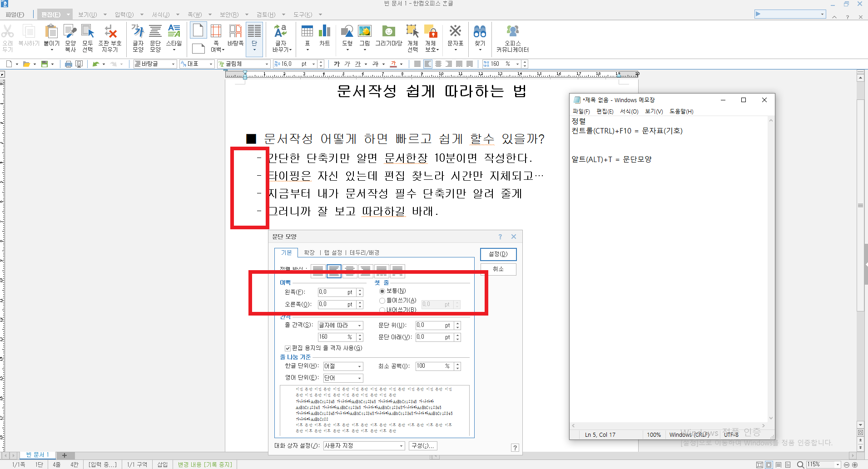Select 보통(N) first-line radio button
The height and width of the screenshot is (469, 868).
382,291
